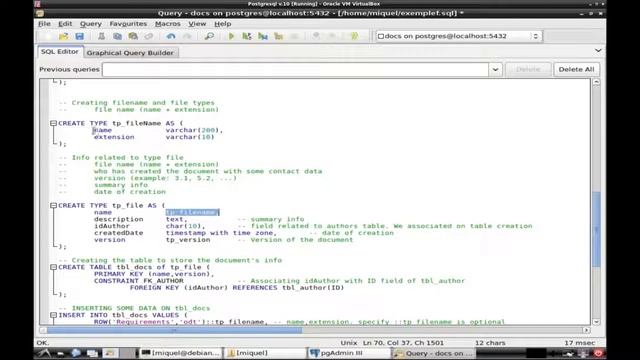
Task: Switch to miquel@debian terminal taskbar item
Action: [180, 353]
